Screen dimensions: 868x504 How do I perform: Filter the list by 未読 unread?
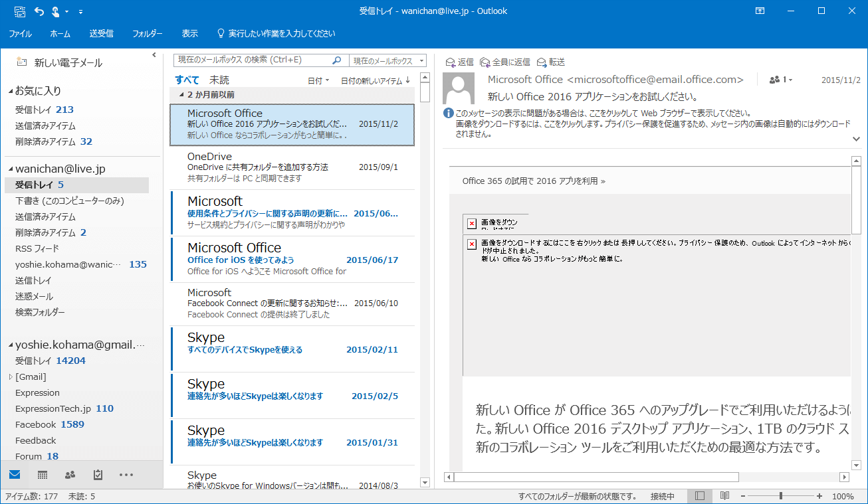point(219,80)
